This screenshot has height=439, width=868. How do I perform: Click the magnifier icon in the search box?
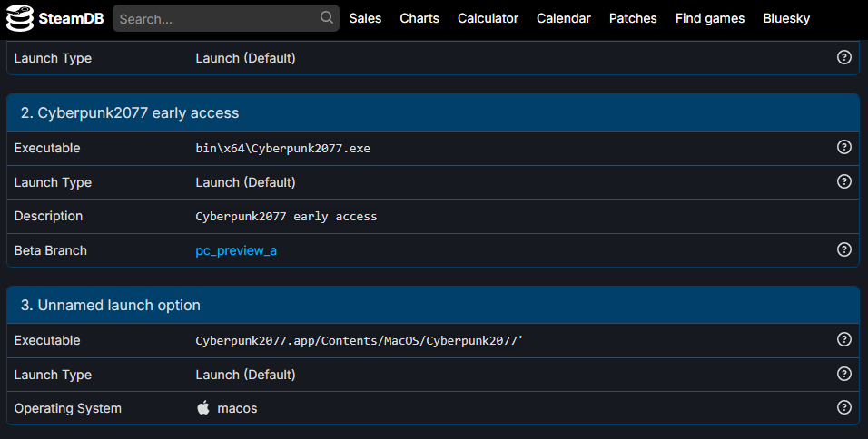[x=326, y=18]
